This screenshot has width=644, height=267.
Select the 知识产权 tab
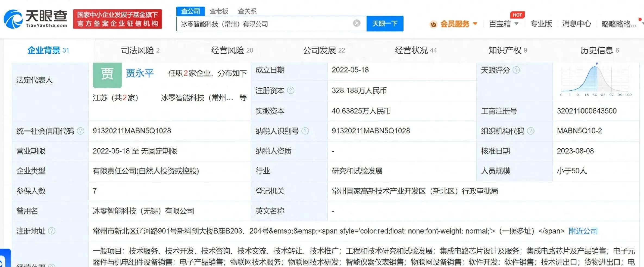coord(508,50)
